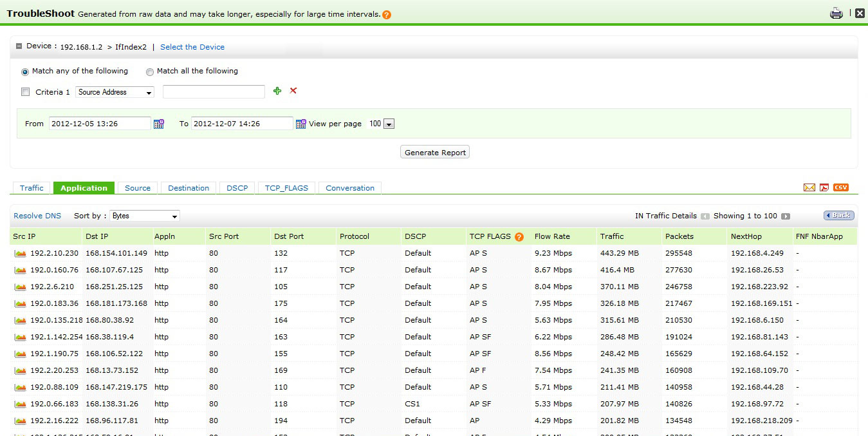The height and width of the screenshot is (436, 868).
Task: Open the email report icon
Action: click(809, 187)
